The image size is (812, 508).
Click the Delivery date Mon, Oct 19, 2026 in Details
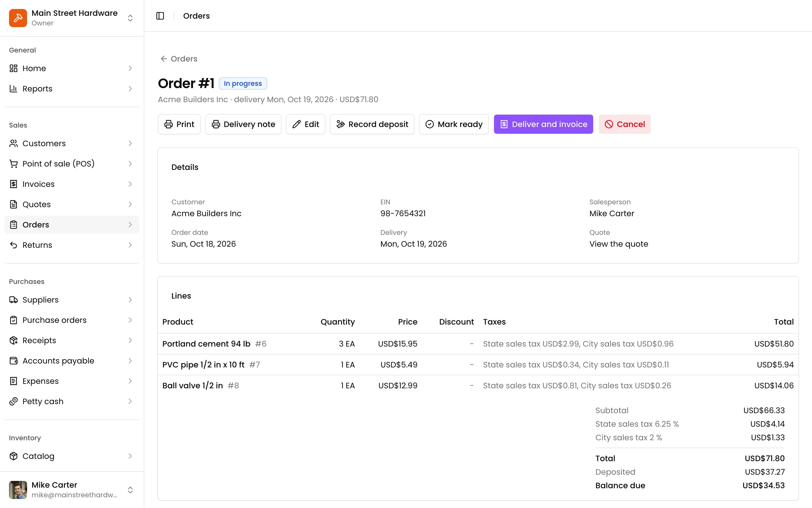[413, 244]
